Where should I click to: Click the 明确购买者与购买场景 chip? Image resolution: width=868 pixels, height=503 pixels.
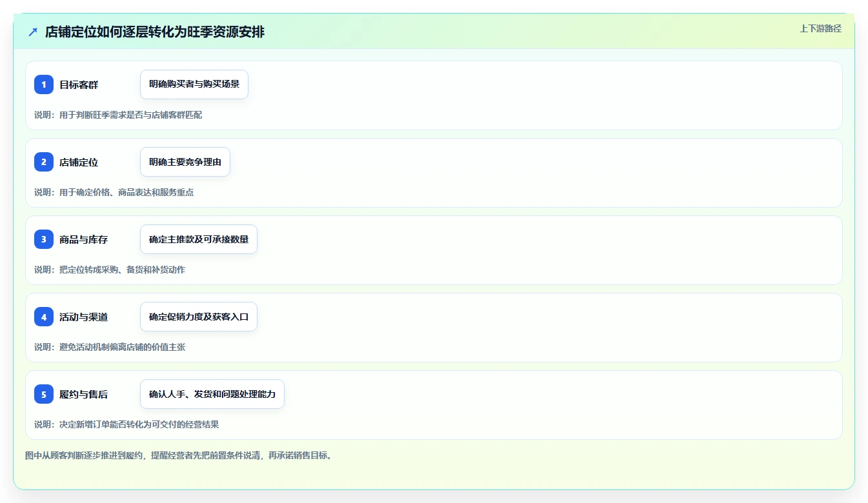194,84
